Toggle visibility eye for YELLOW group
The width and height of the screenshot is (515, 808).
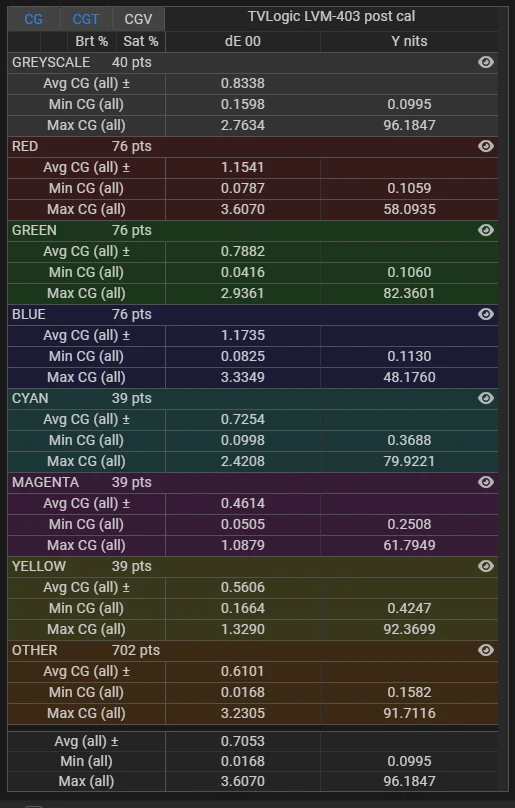click(486, 566)
